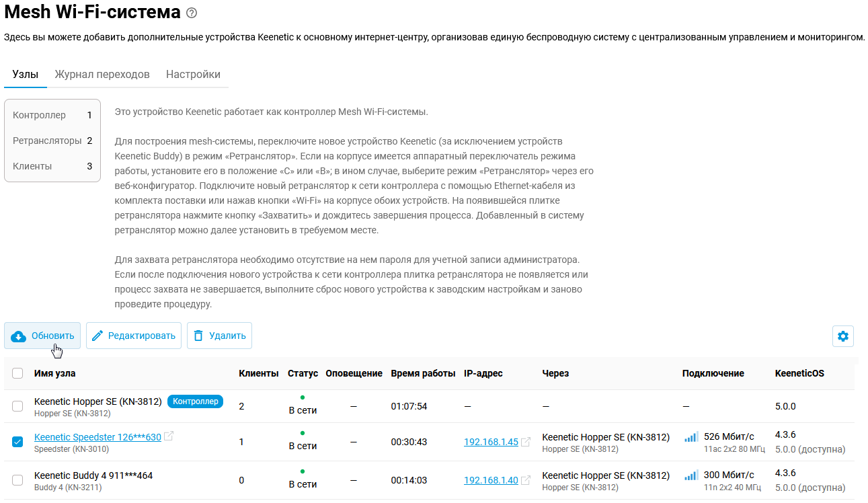Sort table by Время работы column header
The height and width of the screenshot is (503, 868).
423,373
